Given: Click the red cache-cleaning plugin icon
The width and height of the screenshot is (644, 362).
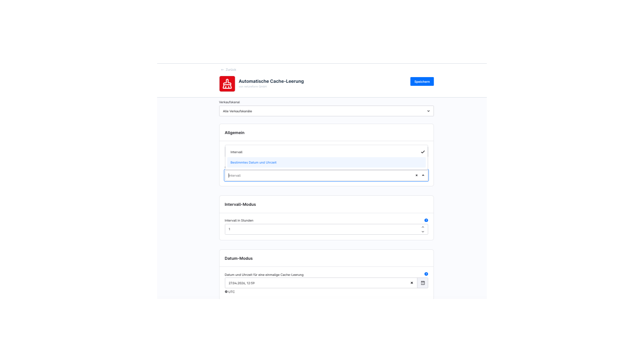Looking at the screenshot, I should [x=227, y=84].
